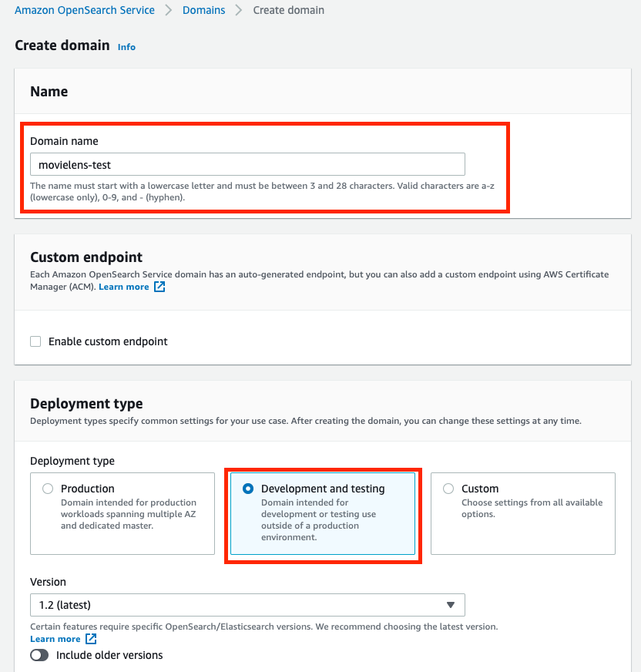Click the Create domain breadcrumb item

coord(289,11)
